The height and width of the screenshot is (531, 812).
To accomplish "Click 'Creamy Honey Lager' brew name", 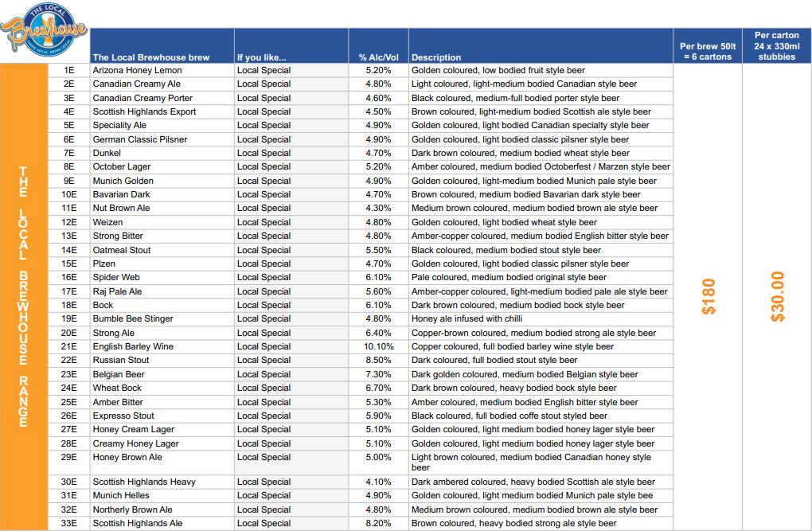I will (x=135, y=443).
